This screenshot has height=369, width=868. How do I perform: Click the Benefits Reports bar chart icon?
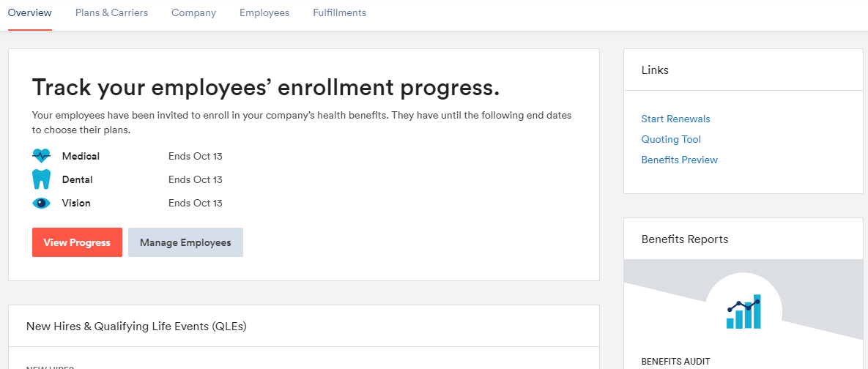(x=743, y=311)
